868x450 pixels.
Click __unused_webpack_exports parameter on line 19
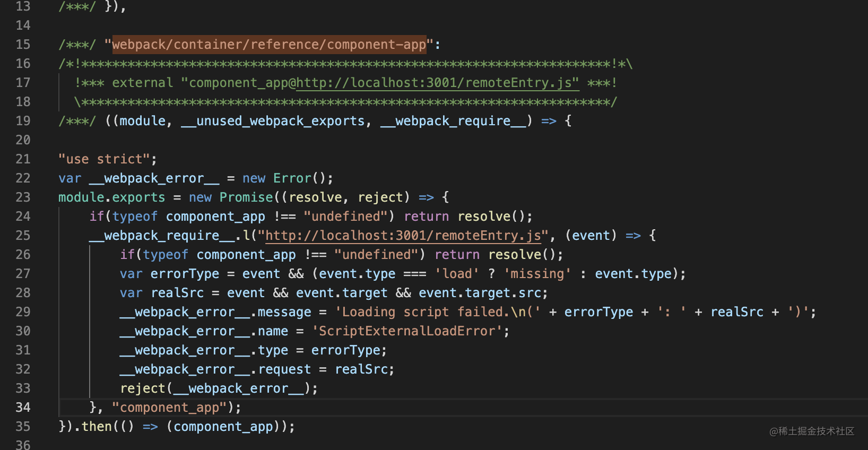[273, 121]
